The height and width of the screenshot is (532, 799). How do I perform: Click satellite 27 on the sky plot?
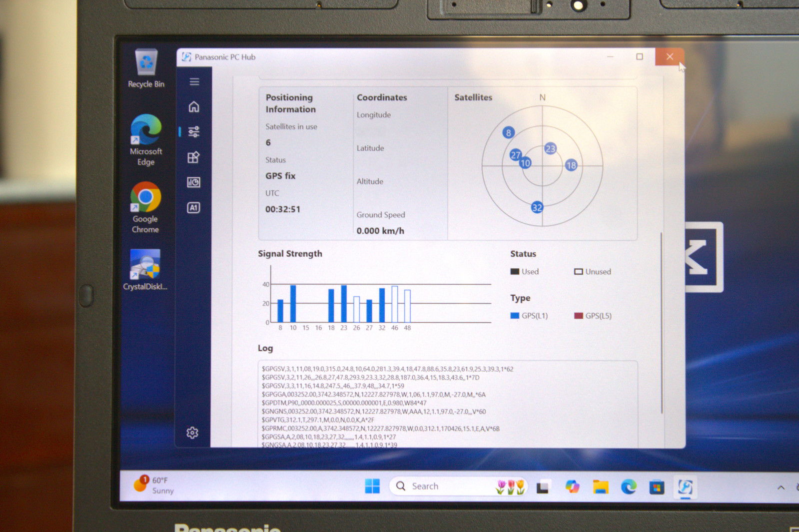[515, 155]
